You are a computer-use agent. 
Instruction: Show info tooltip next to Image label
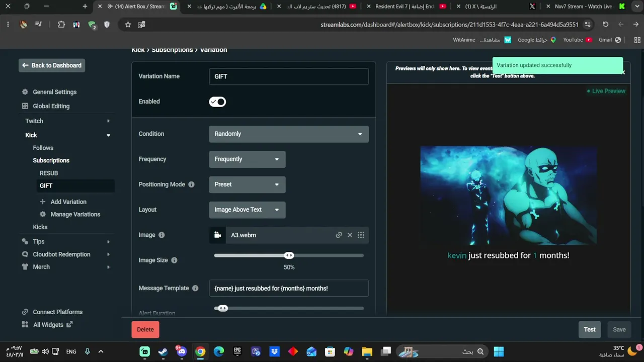click(162, 235)
